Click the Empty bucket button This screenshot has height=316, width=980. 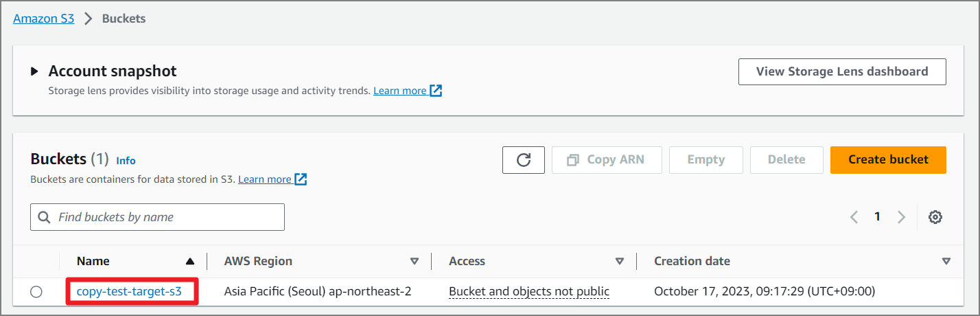click(x=706, y=160)
